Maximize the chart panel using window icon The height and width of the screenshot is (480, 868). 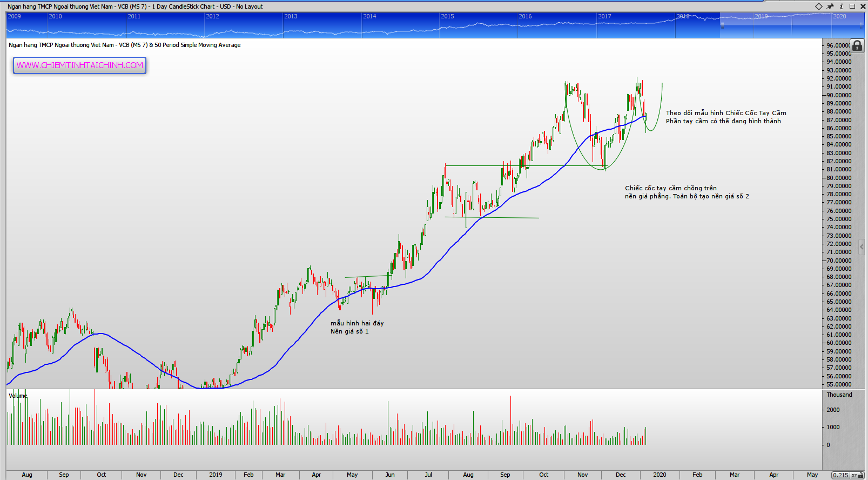coord(852,6)
